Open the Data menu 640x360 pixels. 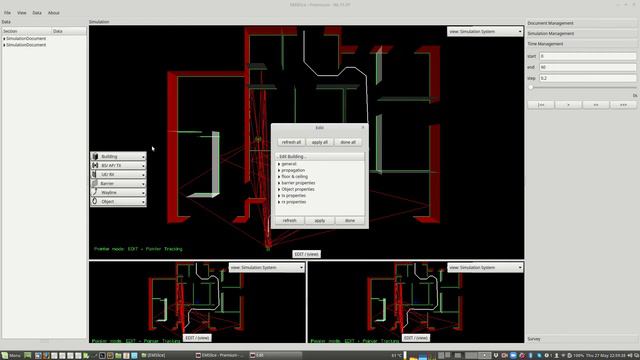click(37, 13)
